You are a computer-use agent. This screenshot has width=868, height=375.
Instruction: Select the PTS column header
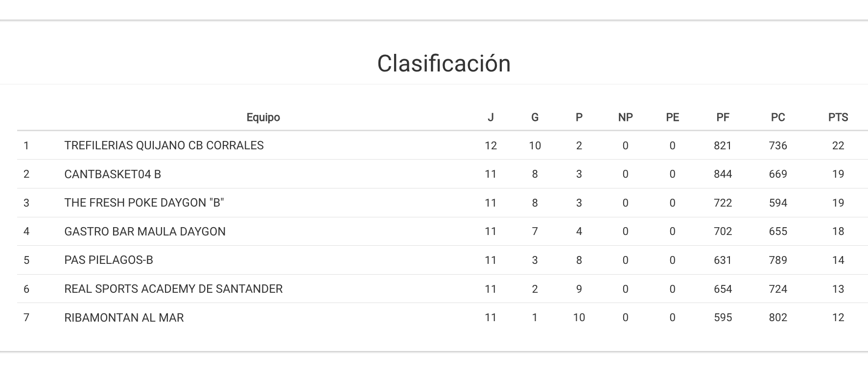[838, 117]
